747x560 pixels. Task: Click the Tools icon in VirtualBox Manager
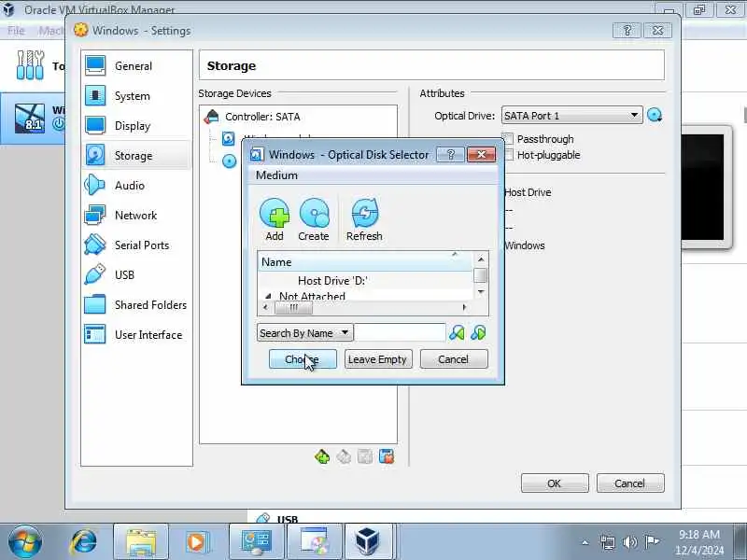(x=30, y=65)
